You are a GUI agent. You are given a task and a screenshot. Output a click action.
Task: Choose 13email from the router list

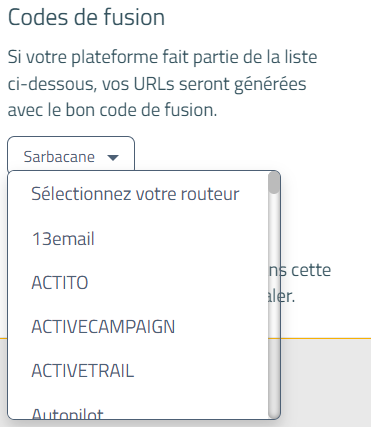[138, 239]
